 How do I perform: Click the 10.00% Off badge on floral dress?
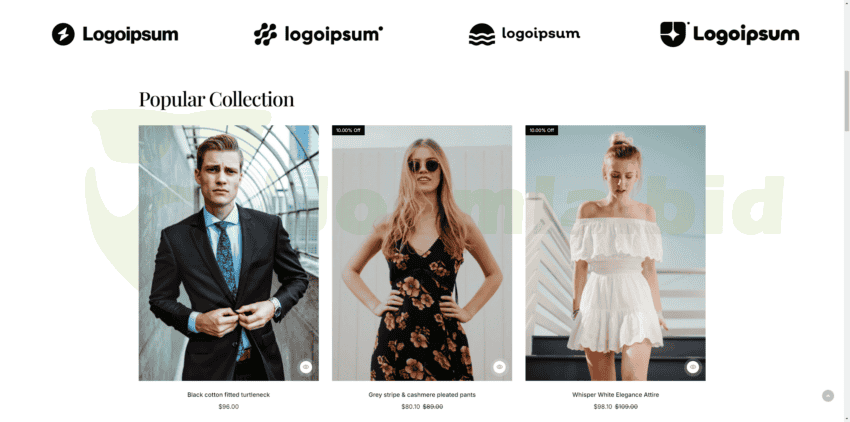(348, 130)
